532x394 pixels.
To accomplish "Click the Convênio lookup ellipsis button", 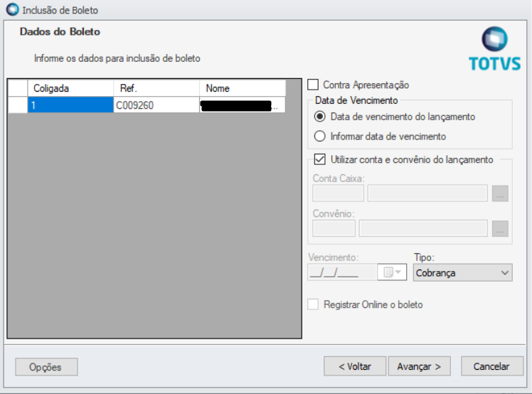I will point(500,228).
